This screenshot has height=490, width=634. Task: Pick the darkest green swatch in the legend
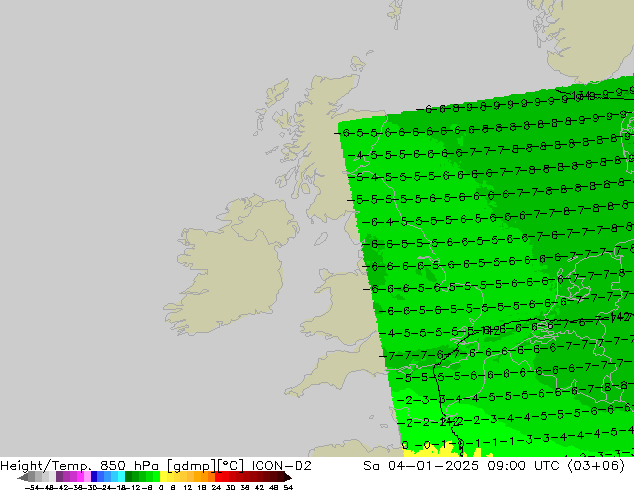click(129, 476)
